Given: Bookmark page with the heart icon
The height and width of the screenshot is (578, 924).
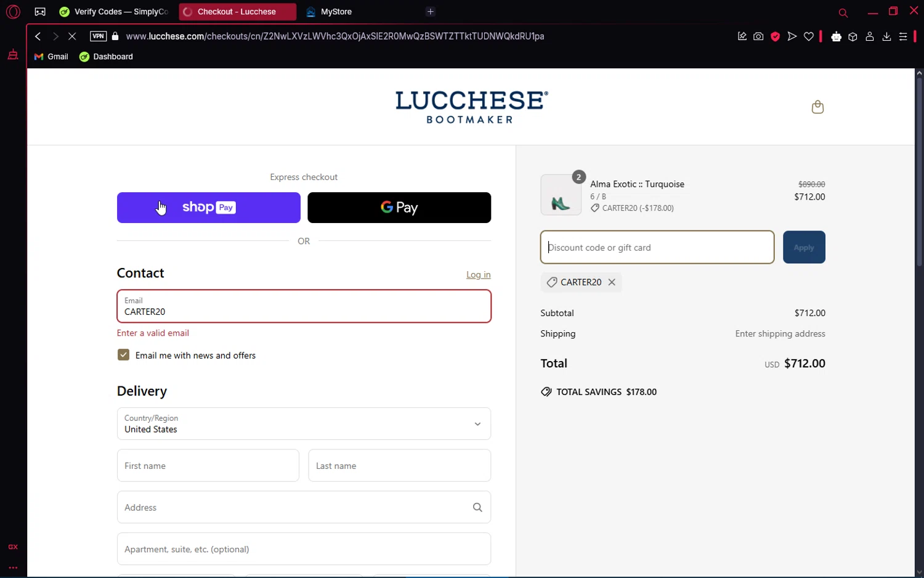Looking at the screenshot, I should [x=809, y=36].
